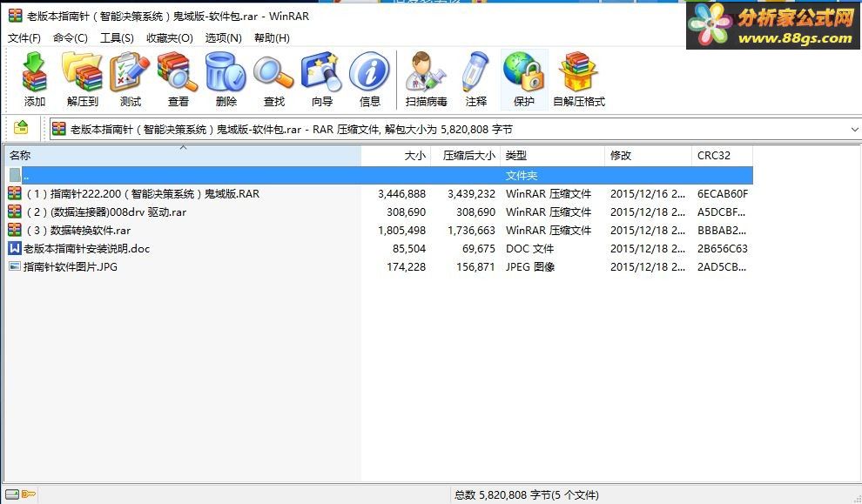Sort by 名称 column header
The height and width of the screenshot is (504, 862).
(183, 156)
